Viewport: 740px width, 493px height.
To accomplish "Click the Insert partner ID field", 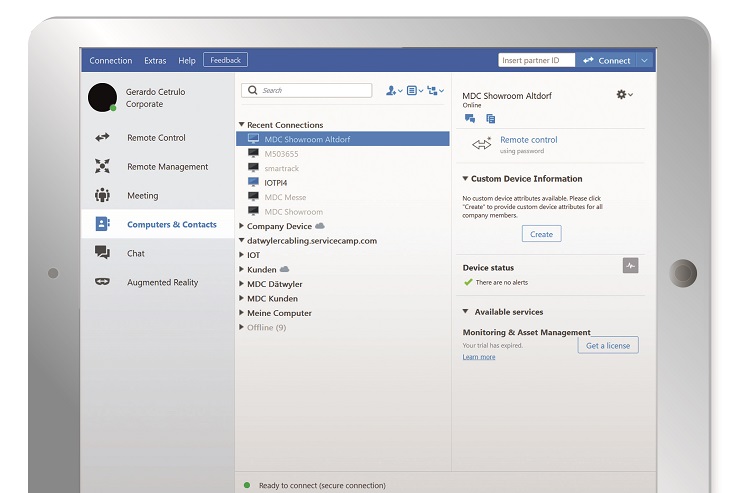I will [x=536, y=61].
